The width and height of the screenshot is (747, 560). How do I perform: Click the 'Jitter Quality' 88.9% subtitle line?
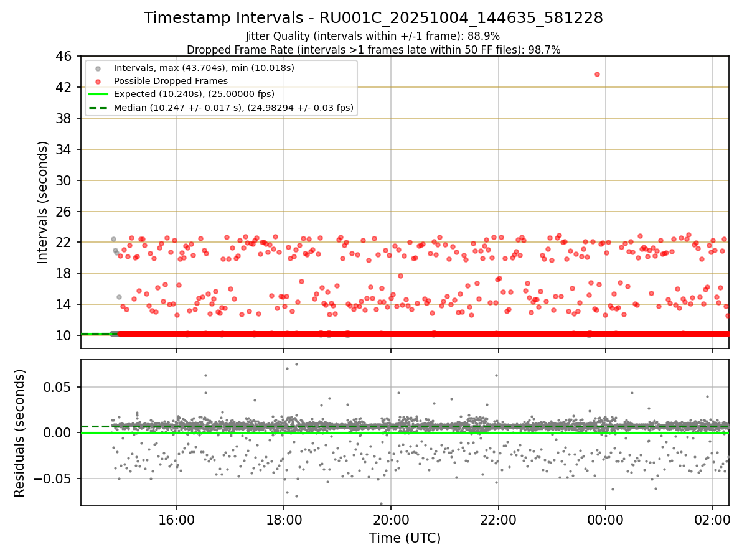373,36
